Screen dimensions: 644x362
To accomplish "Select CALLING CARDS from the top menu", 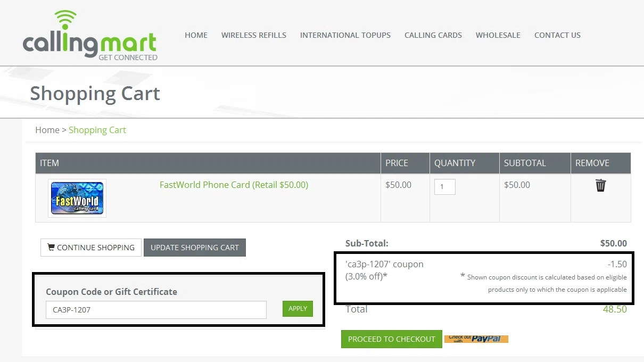I will click(433, 35).
